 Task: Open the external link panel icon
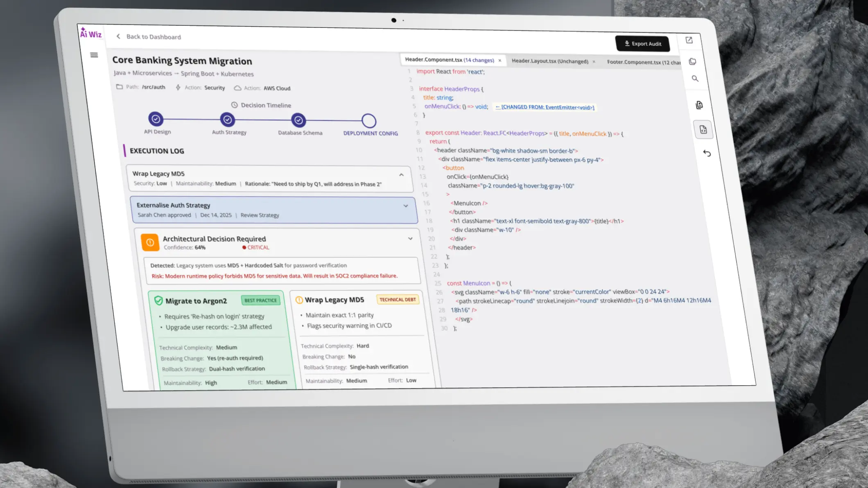[x=689, y=40]
